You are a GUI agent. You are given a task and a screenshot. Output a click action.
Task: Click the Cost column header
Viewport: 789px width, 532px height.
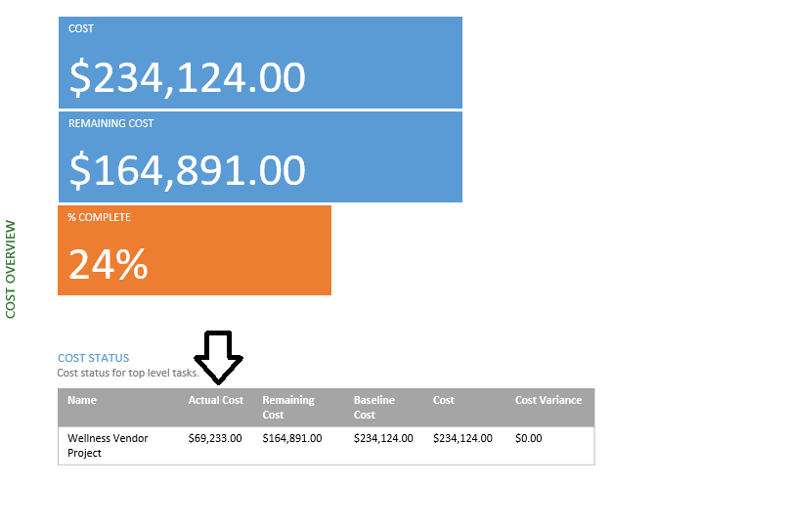pyautogui.click(x=444, y=400)
